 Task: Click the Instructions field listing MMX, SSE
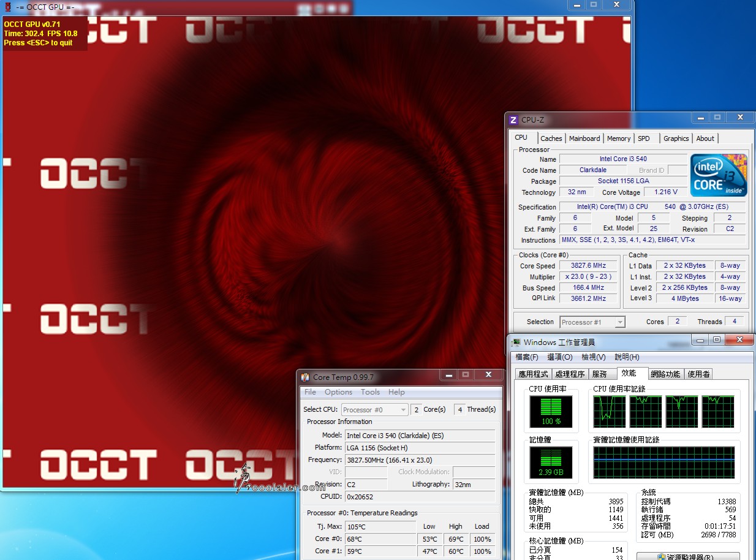point(652,240)
